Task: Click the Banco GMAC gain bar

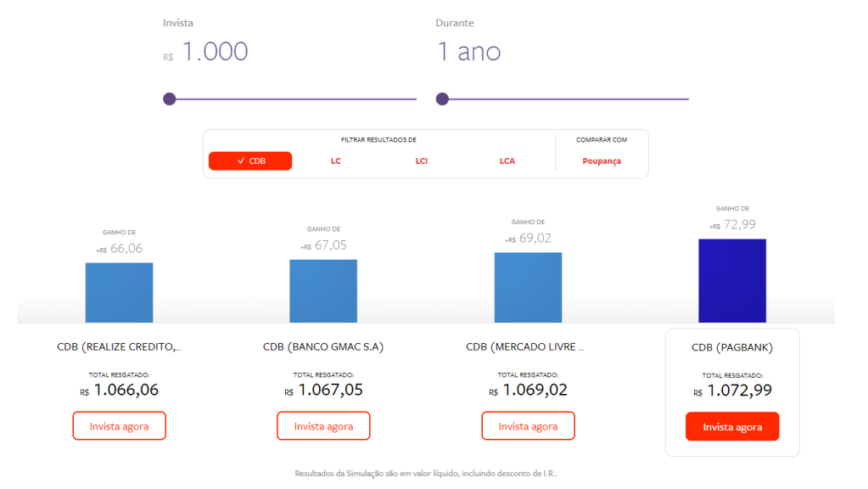Action: pos(323,290)
